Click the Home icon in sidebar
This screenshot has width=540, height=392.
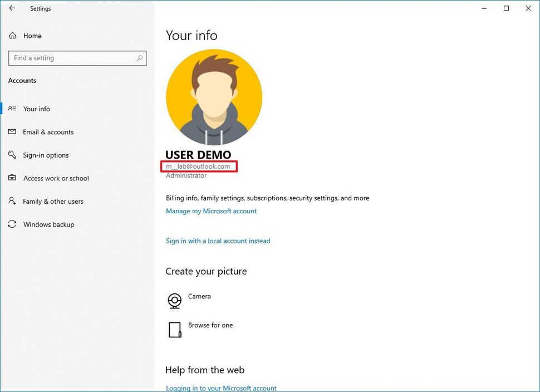[12, 36]
